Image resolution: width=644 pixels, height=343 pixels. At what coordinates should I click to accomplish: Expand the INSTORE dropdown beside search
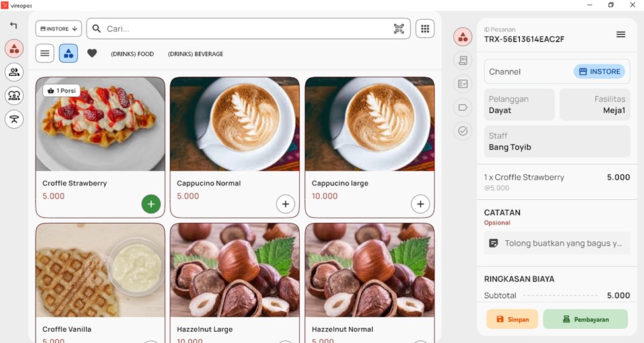pos(58,29)
